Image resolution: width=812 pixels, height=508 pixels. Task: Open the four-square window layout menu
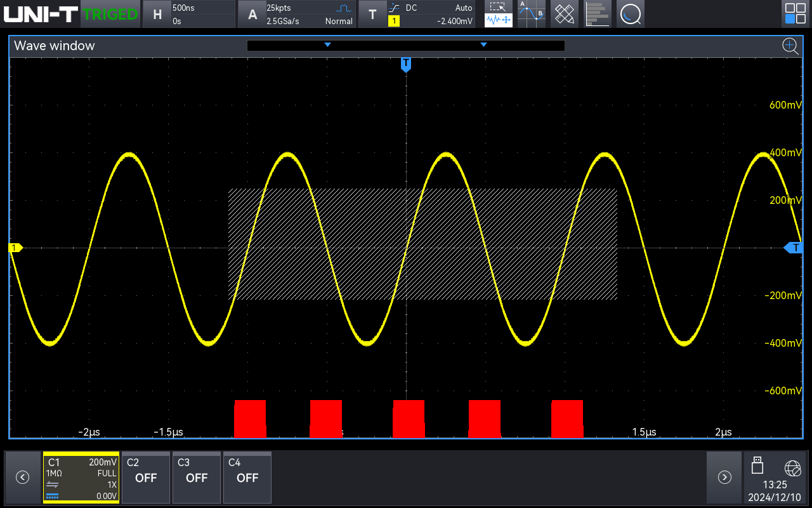pos(796,14)
